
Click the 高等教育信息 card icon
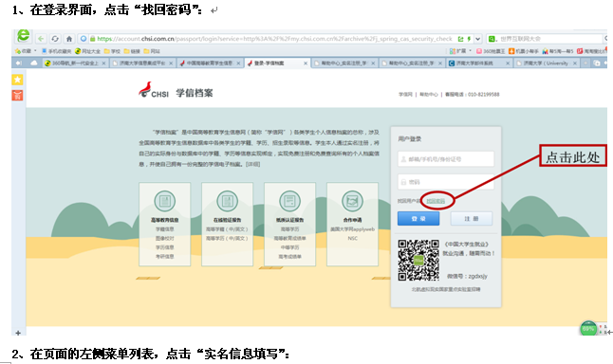coord(164,201)
